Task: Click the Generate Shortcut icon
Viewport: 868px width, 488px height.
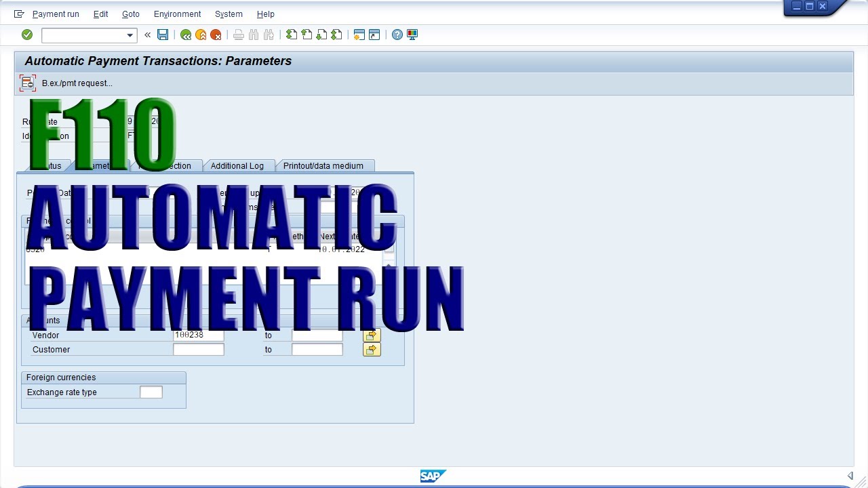Action: [374, 35]
